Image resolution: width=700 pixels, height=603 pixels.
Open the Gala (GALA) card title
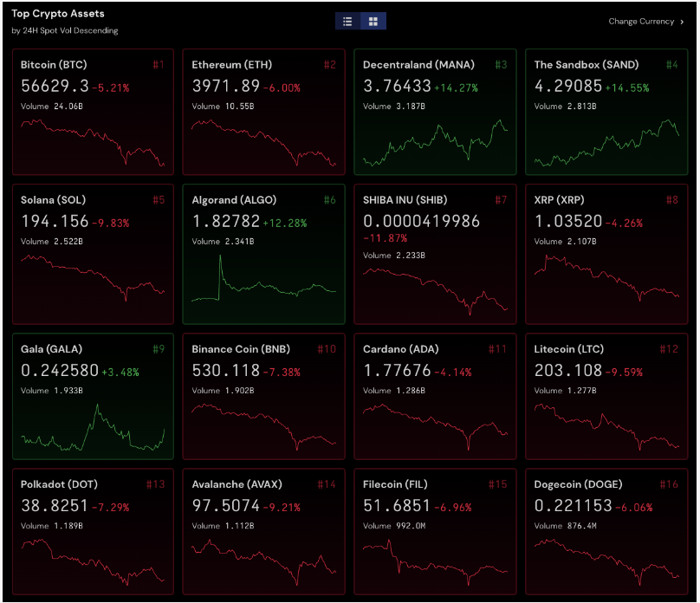click(x=51, y=349)
